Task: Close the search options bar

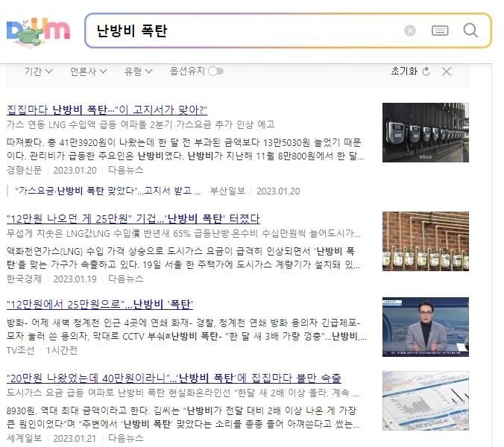Action: point(447,72)
